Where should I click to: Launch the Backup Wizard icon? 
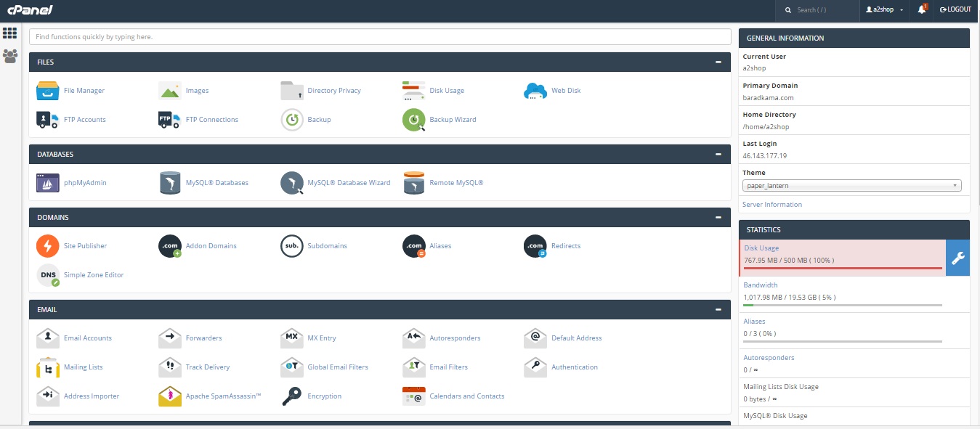pyautogui.click(x=414, y=120)
